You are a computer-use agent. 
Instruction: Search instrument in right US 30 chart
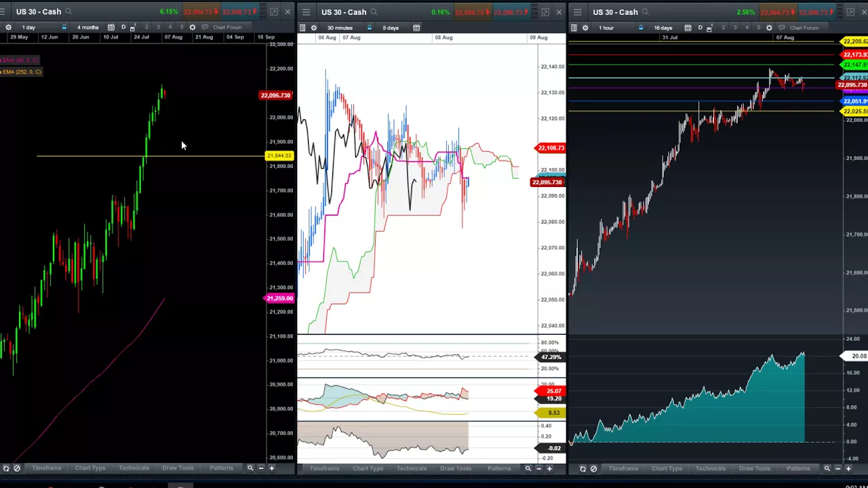click(x=645, y=12)
